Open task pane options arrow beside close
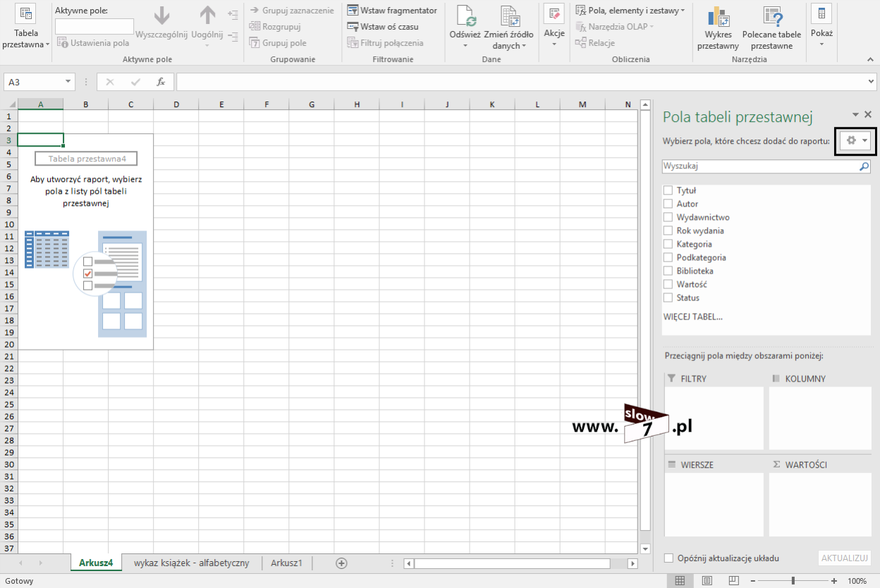 click(855, 114)
